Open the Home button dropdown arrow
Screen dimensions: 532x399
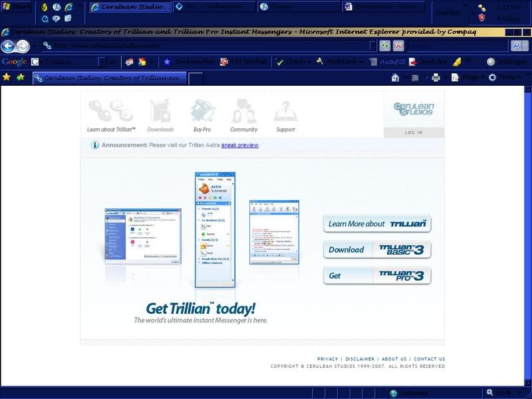pyautogui.click(x=405, y=78)
